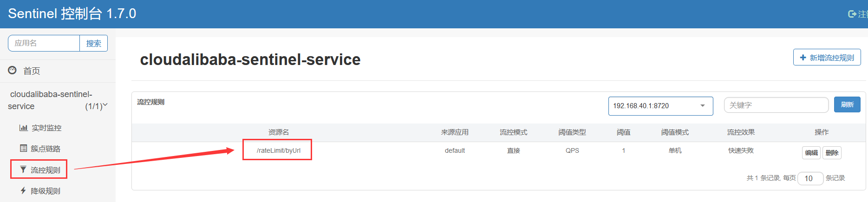
Task: Open the 192.168.40.1:8720 machine dropdown
Action: click(660, 106)
